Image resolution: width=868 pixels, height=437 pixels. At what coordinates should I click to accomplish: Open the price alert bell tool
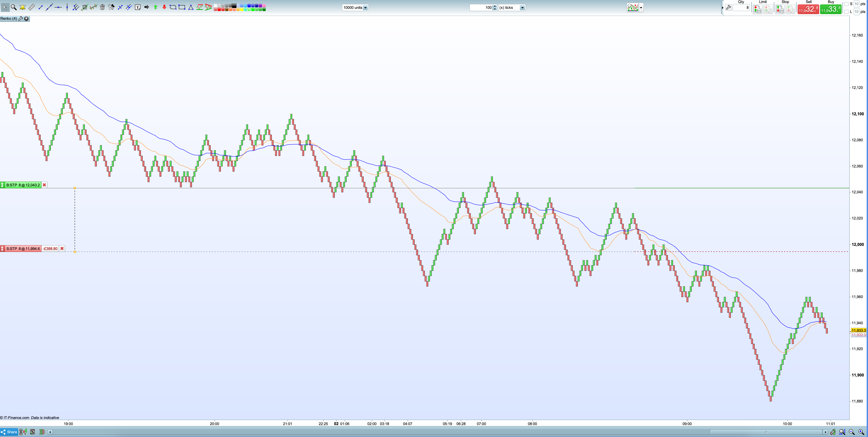(x=23, y=7)
